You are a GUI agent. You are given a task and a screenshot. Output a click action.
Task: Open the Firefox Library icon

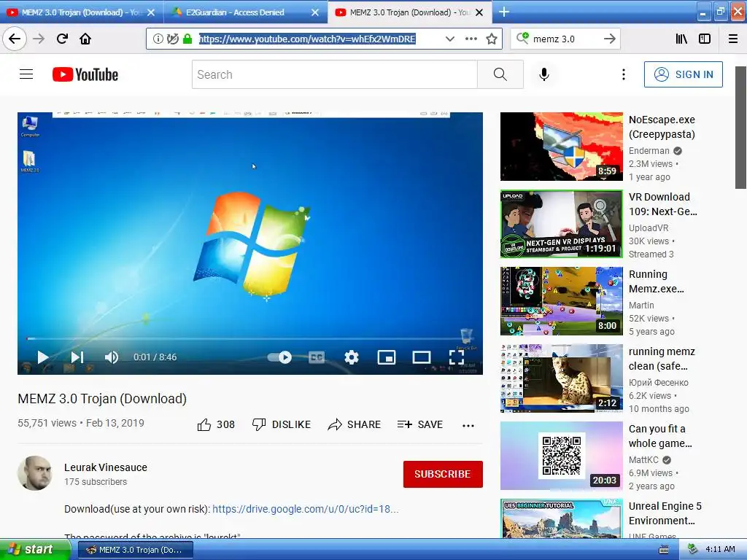[x=681, y=39]
